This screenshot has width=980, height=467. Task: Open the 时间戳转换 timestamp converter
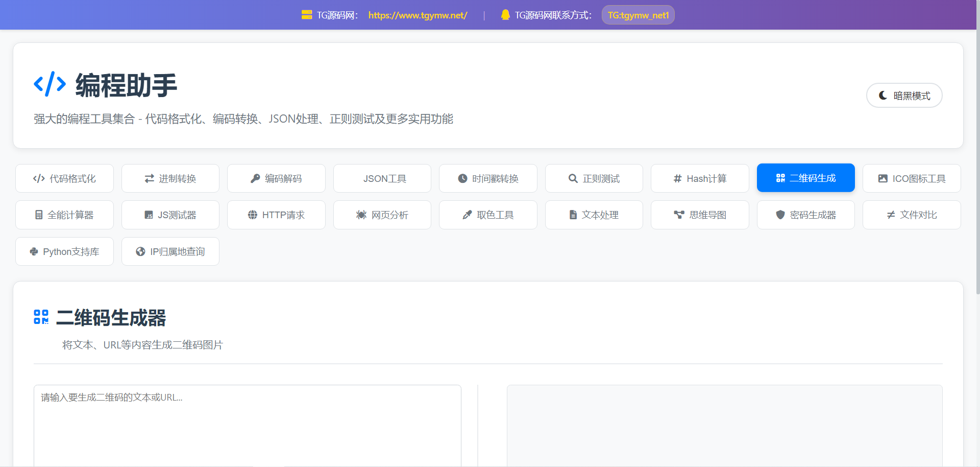point(488,178)
